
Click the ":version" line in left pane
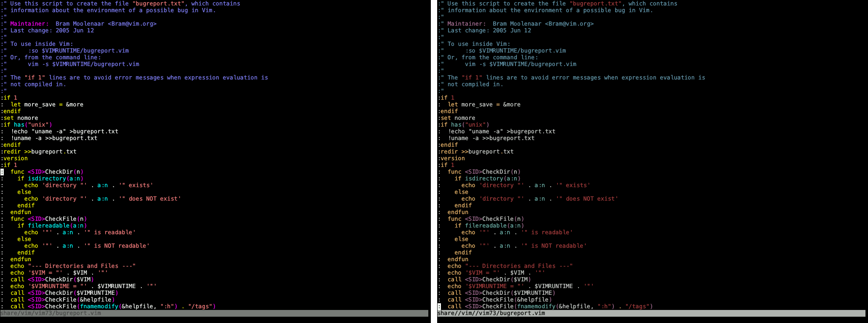14,159
